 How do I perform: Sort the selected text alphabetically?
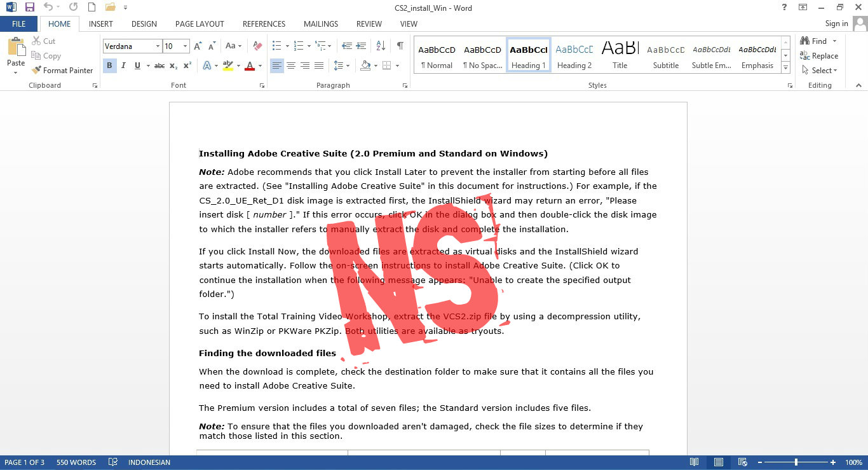coord(381,46)
